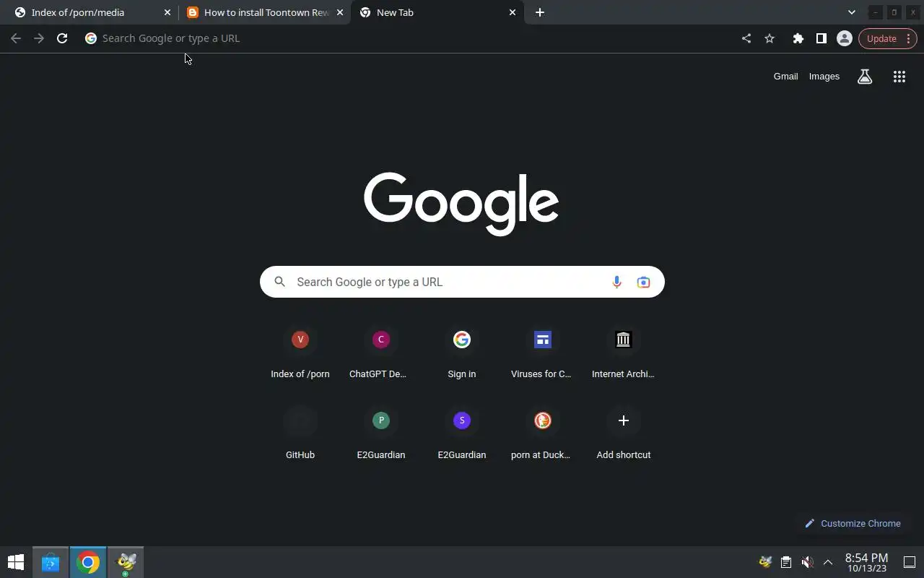Click the Google logo

(x=461, y=204)
